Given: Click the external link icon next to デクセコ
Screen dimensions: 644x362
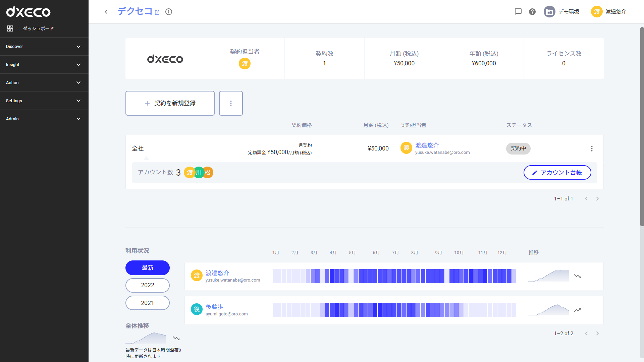Looking at the screenshot, I should click(x=158, y=12).
